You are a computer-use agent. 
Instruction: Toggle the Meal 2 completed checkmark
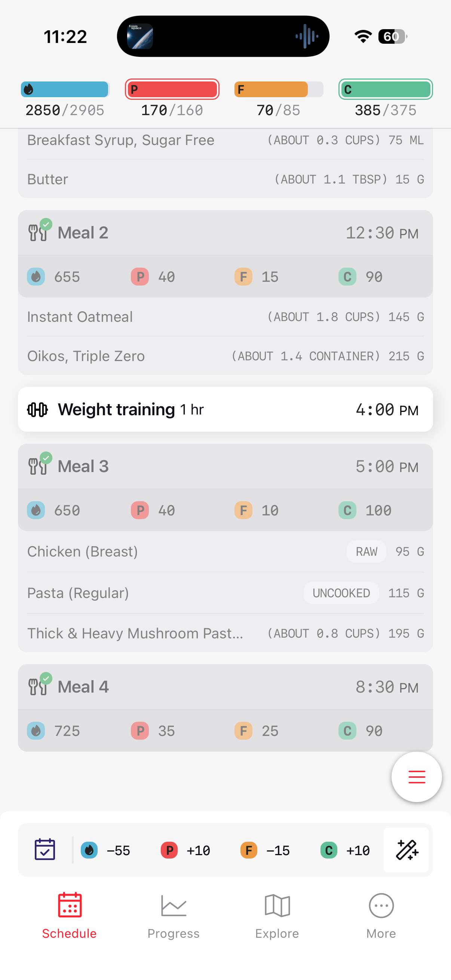coord(46,225)
